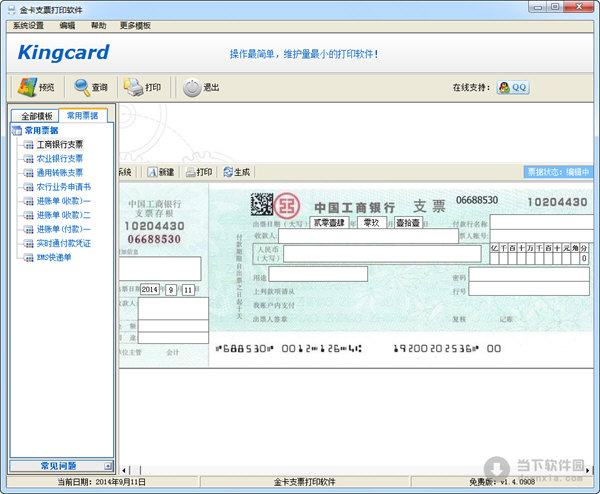Viewport: 600px width, 494px height.
Task: Click the 人民币(大写) amount field
Action: coord(382,254)
